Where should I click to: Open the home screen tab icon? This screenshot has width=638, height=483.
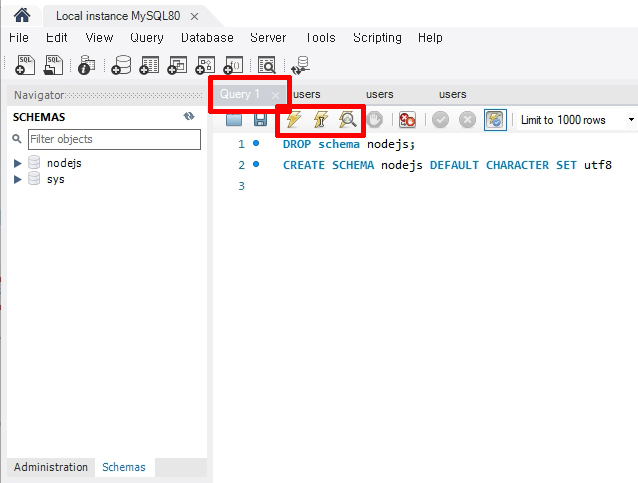[x=22, y=15]
